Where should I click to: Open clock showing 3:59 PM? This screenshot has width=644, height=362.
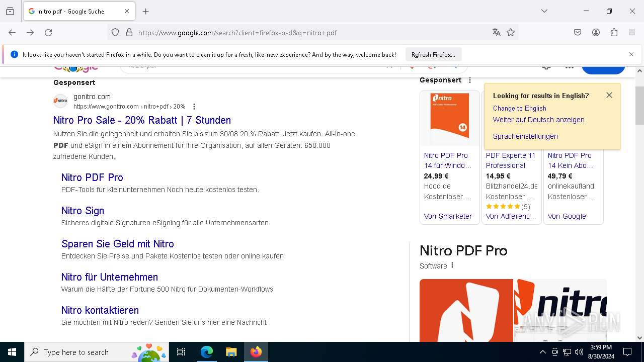[601, 352]
